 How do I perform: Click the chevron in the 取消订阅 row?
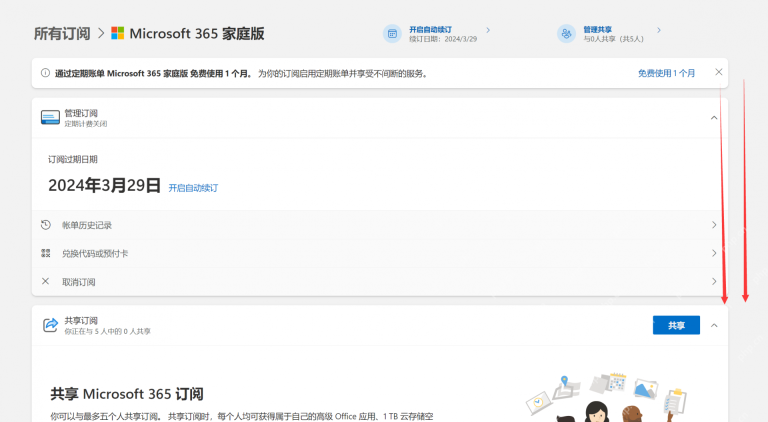point(714,281)
